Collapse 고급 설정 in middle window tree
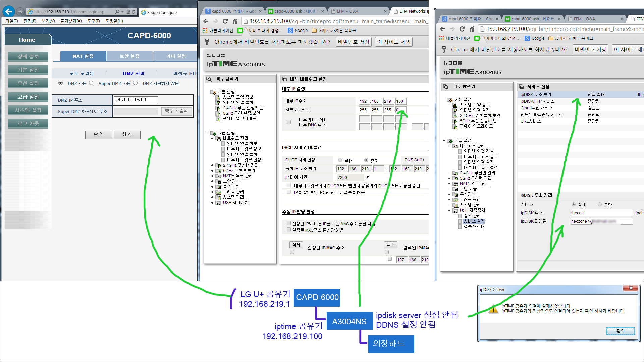644x362 pixels. 207,133
